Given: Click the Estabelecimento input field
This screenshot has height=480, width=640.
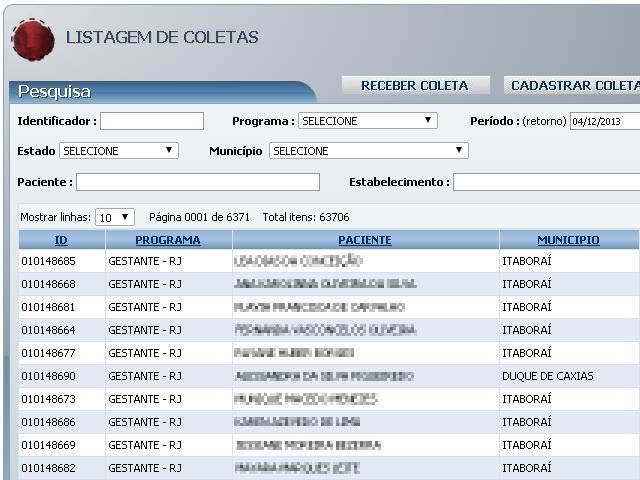Looking at the screenshot, I should [x=545, y=182].
